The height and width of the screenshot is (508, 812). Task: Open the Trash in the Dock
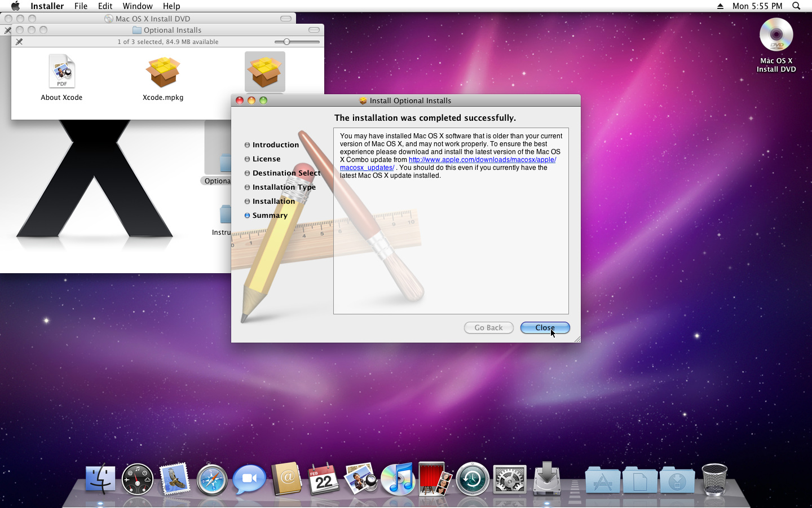coord(714,480)
